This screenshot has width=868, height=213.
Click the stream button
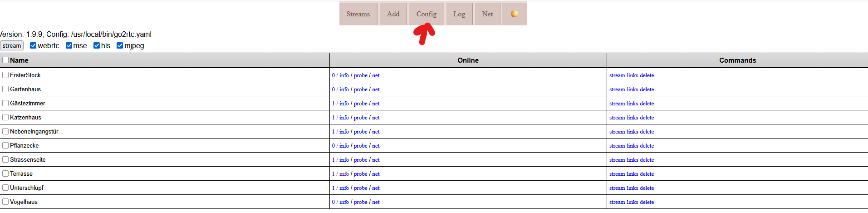[12, 45]
